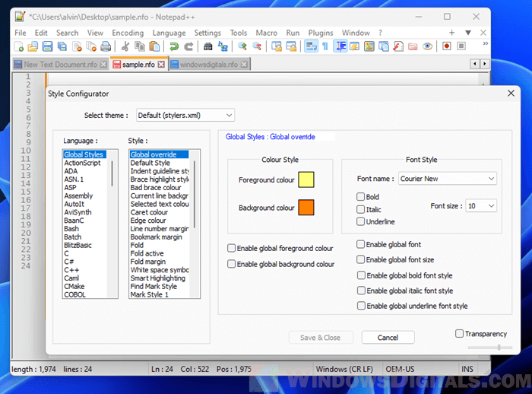Image resolution: width=532 pixels, height=394 pixels.
Task: Expand the hidden toolbar items chevron
Action: 486,43
